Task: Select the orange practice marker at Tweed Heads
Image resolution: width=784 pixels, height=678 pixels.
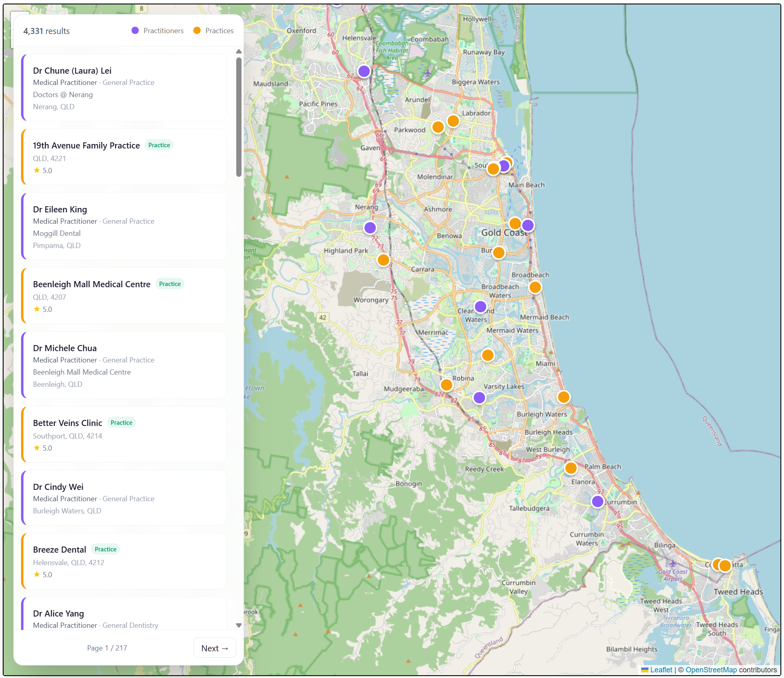Action: point(724,565)
